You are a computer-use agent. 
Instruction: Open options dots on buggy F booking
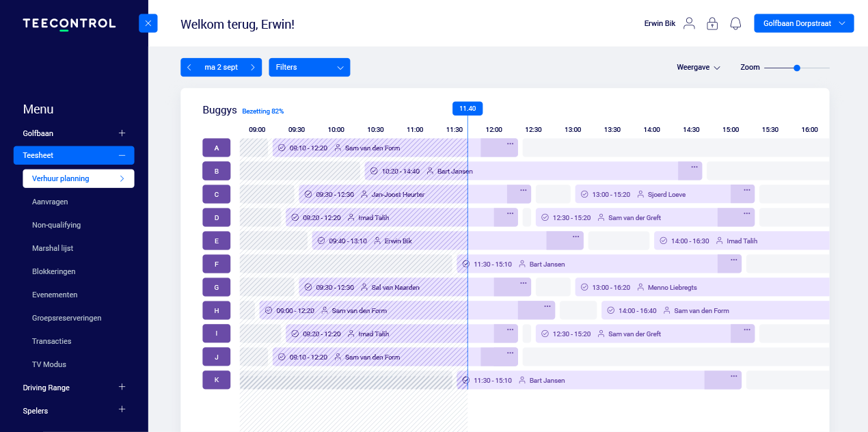click(733, 260)
